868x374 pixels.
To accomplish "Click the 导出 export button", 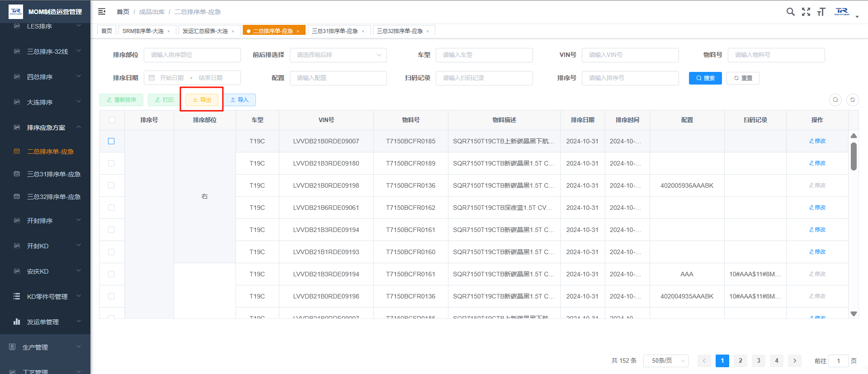I will (202, 100).
